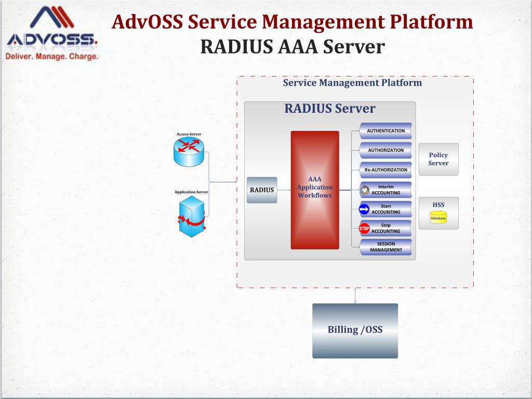Click the red STOP sign icon
532x399 pixels.
tap(364, 229)
